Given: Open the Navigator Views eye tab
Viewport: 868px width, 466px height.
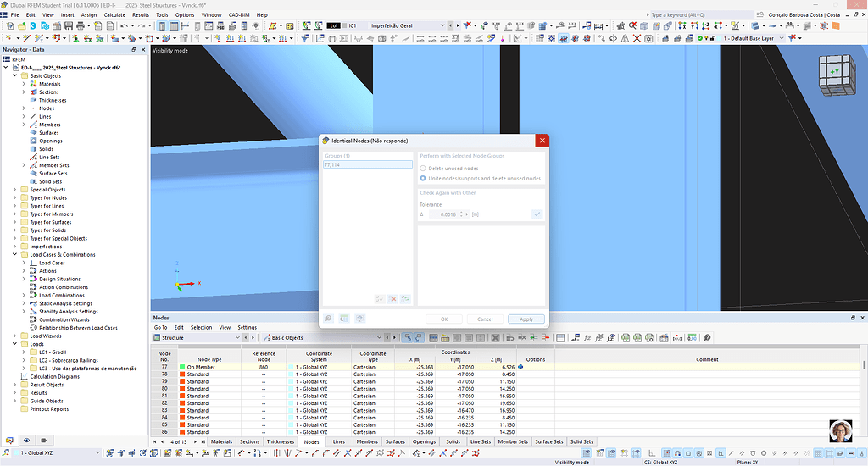Looking at the screenshot, I should pos(26,441).
